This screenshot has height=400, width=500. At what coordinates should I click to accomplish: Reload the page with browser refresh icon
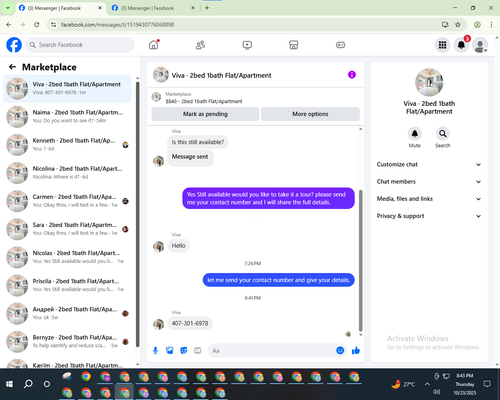pos(37,24)
